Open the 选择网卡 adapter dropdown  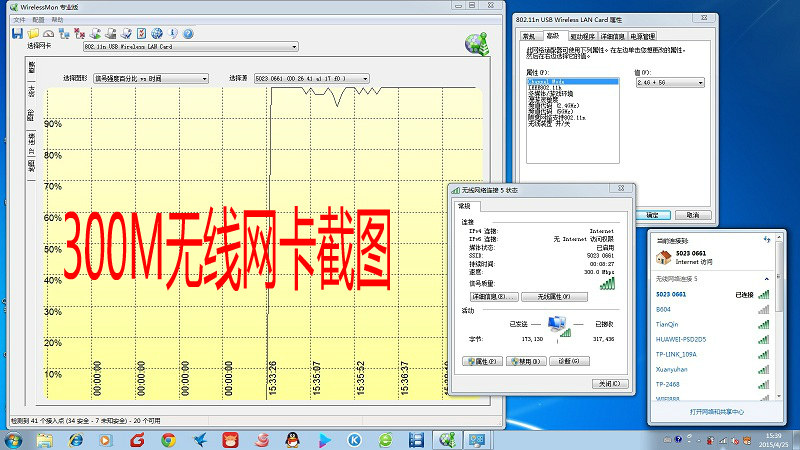[x=191, y=46]
